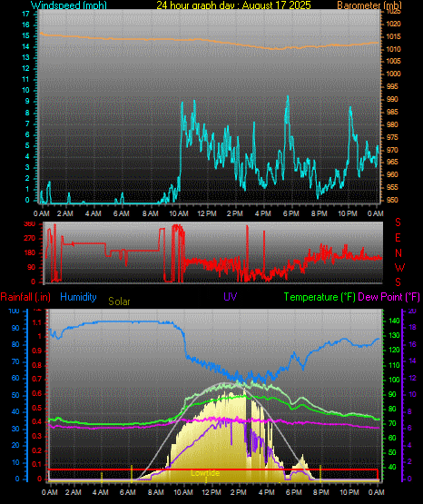Select the "Temperature (°F)" legend label

pos(320,297)
